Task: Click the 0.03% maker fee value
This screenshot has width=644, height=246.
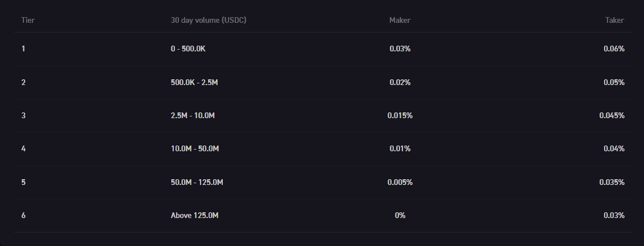Action: (x=400, y=49)
